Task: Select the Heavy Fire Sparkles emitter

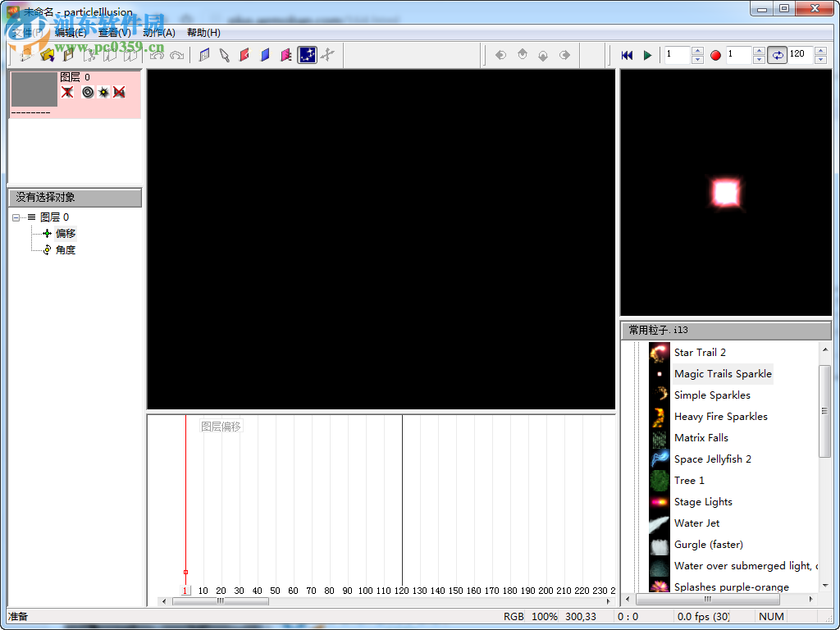Action: [720, 417]
